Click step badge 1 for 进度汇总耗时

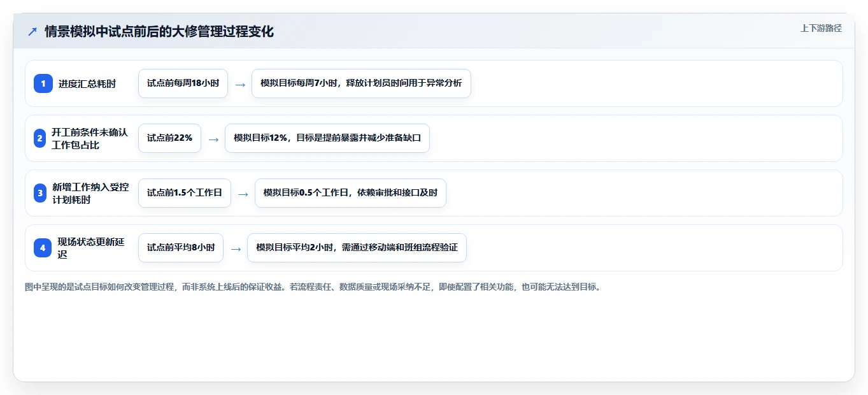43,83
